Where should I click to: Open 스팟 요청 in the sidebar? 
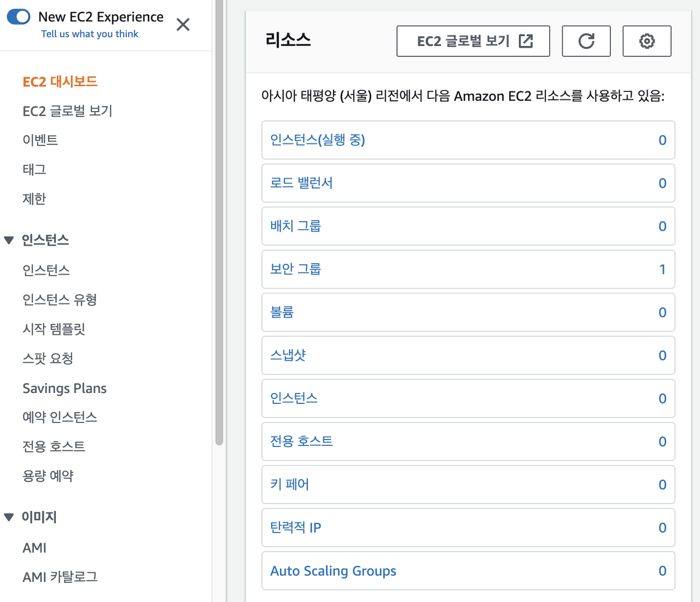(48, 358)
